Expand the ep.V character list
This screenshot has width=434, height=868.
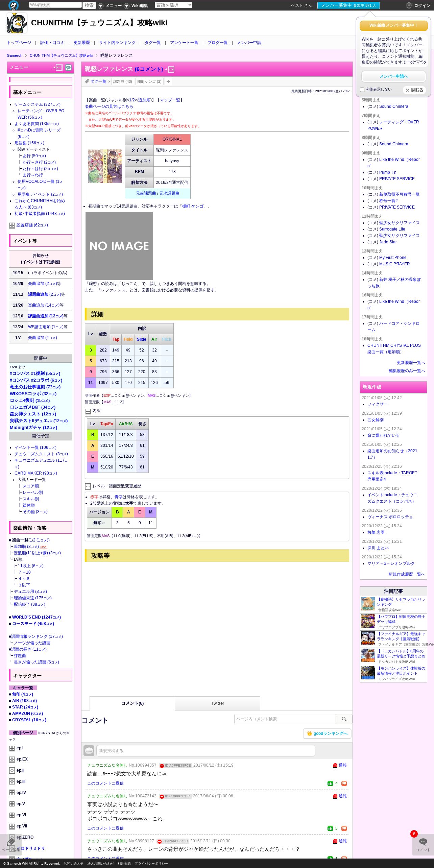pyautogui.click(x=12, y=804)
